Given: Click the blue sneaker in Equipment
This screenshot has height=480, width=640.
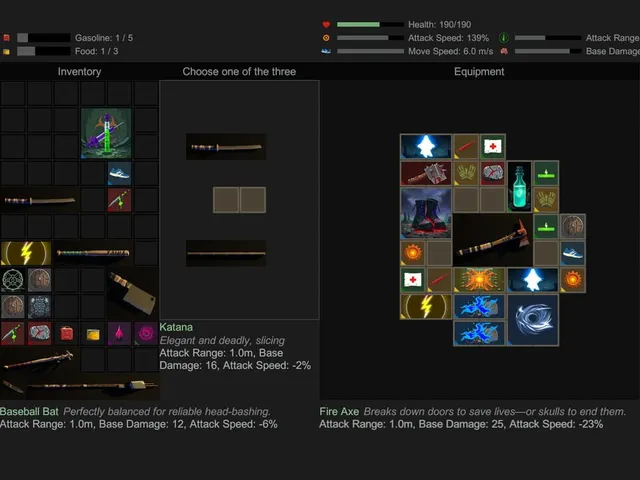Looking at the screenshot, I should click(573, 253).
